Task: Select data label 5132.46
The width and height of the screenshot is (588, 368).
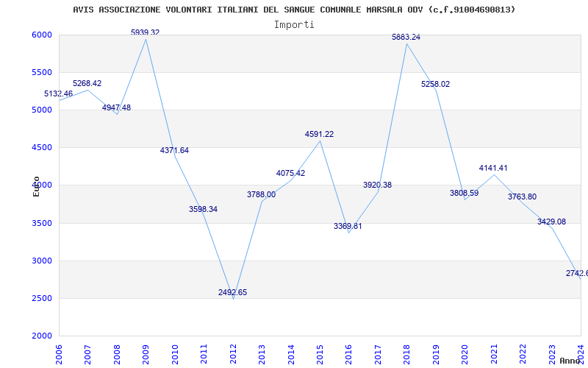Action: 59,94
